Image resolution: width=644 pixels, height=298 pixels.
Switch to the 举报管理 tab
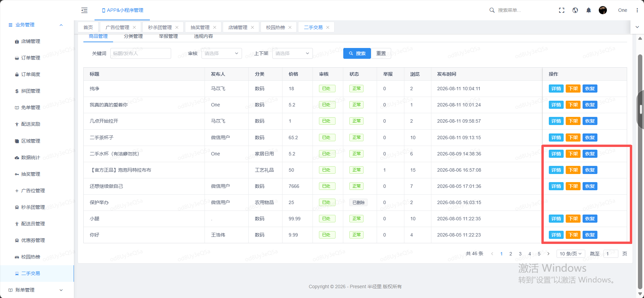pyautogui.click(x=168, y=36)
